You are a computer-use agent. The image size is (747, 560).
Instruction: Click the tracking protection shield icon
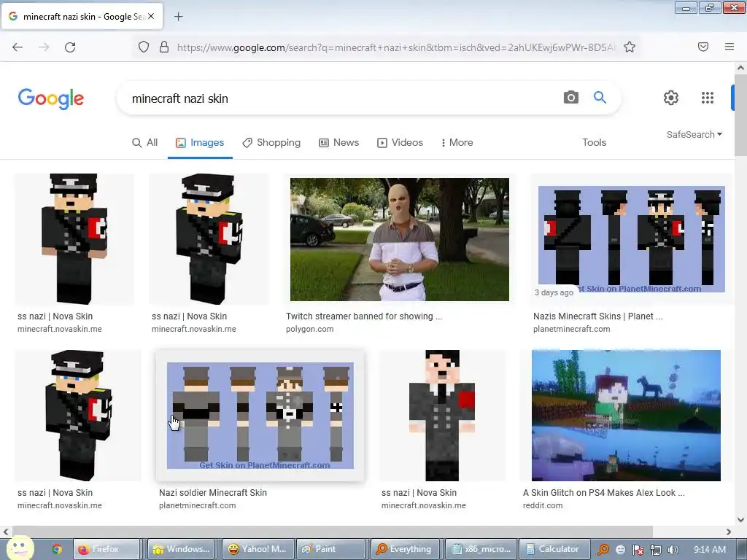(144, 47)
